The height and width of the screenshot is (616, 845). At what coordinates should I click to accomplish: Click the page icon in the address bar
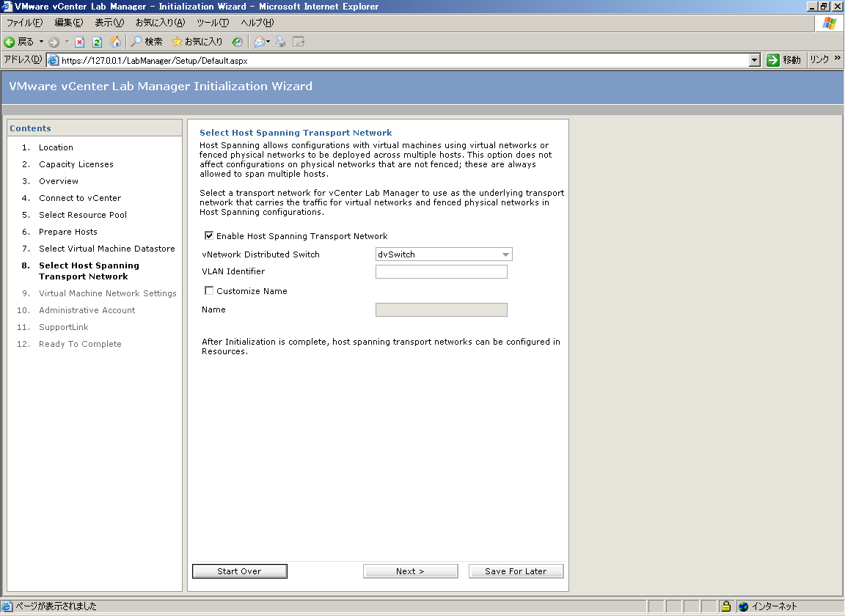pos(53,60)
